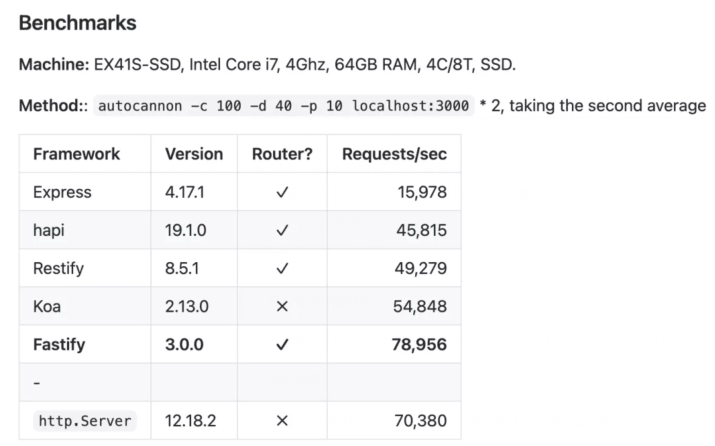The image size is (715, 446).
Task: Click the http.Server router cross mark
Action: [x=281, y=421]
